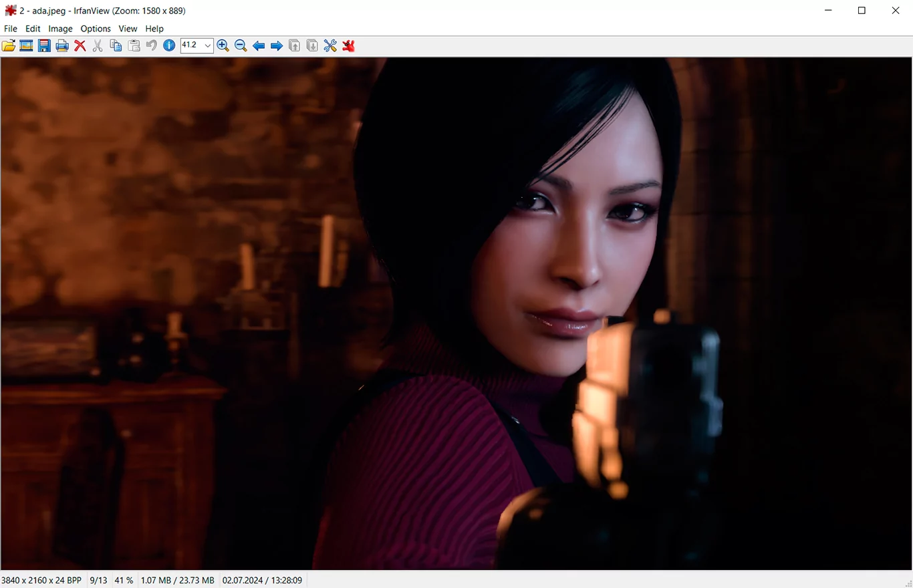Screen dimensions: 913x588
Task: Open the Slideshow filmstrip icon
Action: (x=27, y=45)
